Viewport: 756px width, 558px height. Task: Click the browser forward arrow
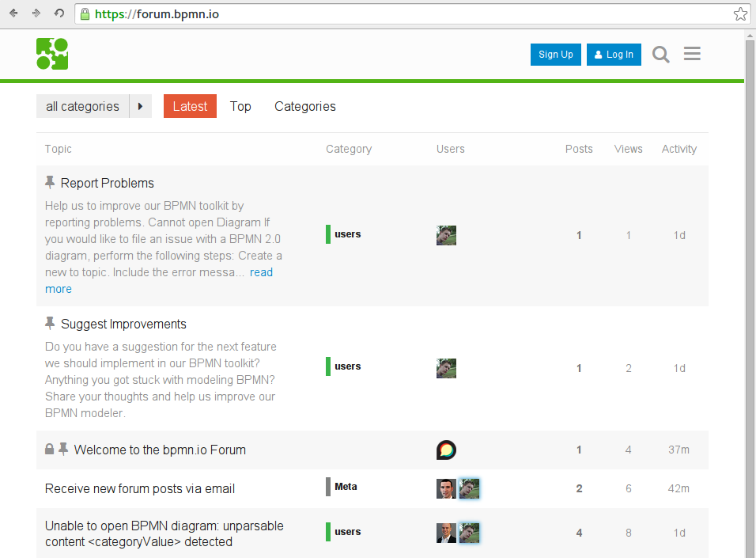click(36, 13)
